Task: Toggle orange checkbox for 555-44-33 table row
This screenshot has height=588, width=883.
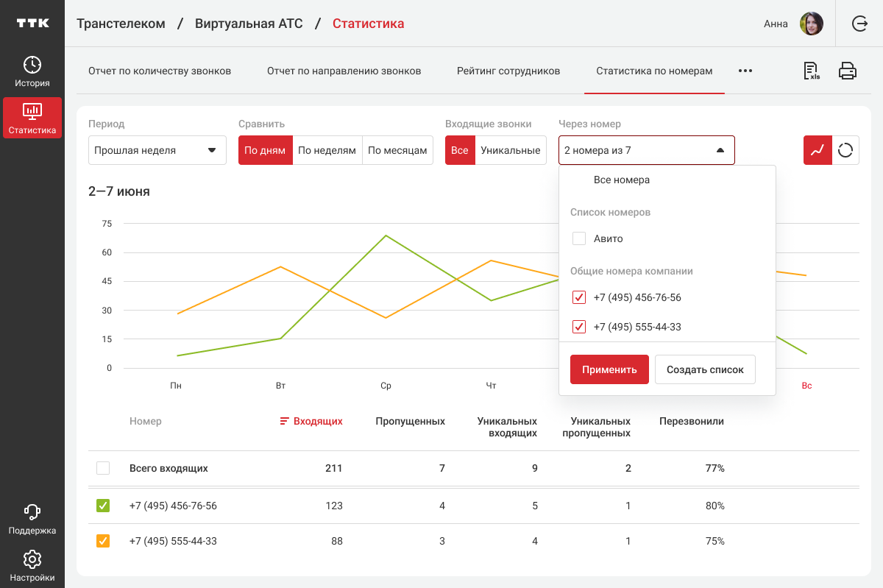Action: (x=103, y=541)
